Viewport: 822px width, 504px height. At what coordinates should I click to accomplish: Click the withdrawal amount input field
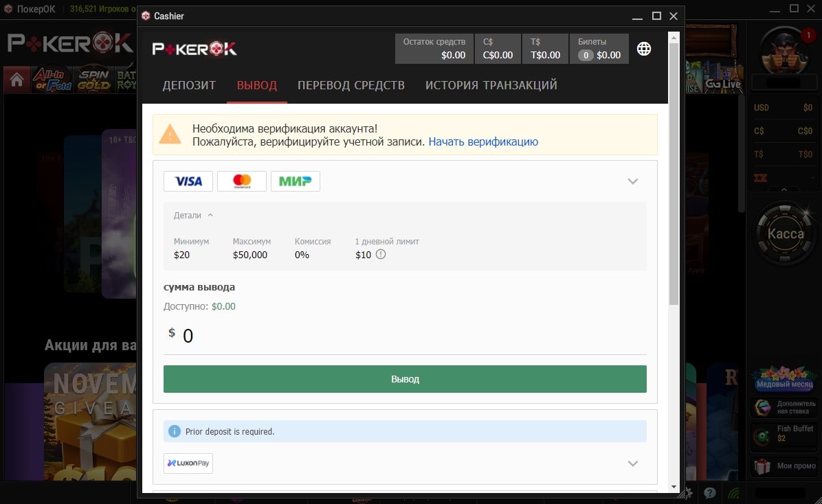pyautogui.click(x=405, y=336)
